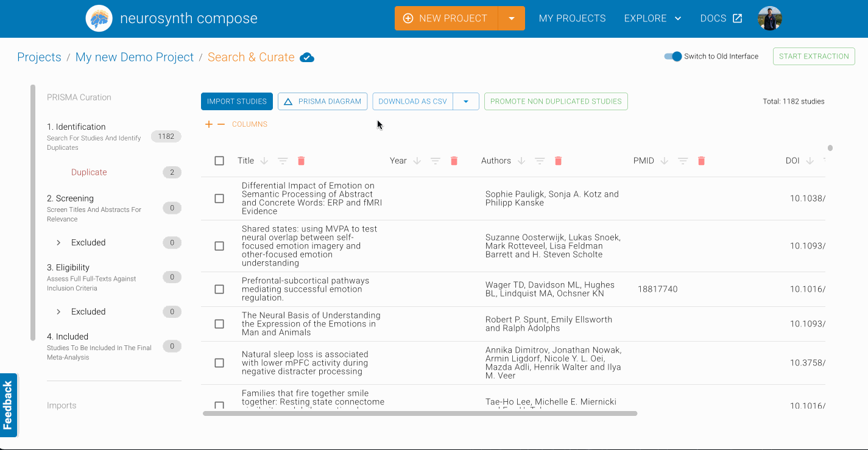Click the table vertical scrollbar thumb
Image resolution: width=868 pixels, height=450 pixels.
830,148
